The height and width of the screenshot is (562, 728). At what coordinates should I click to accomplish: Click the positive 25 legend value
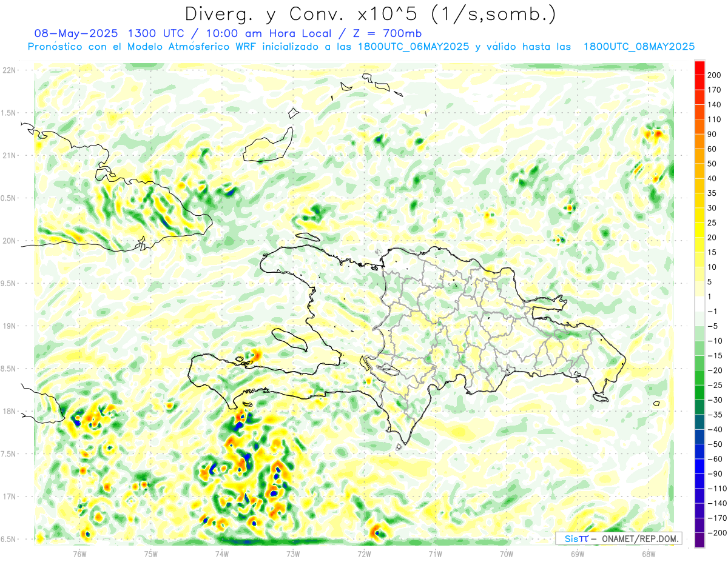[713, 222]
